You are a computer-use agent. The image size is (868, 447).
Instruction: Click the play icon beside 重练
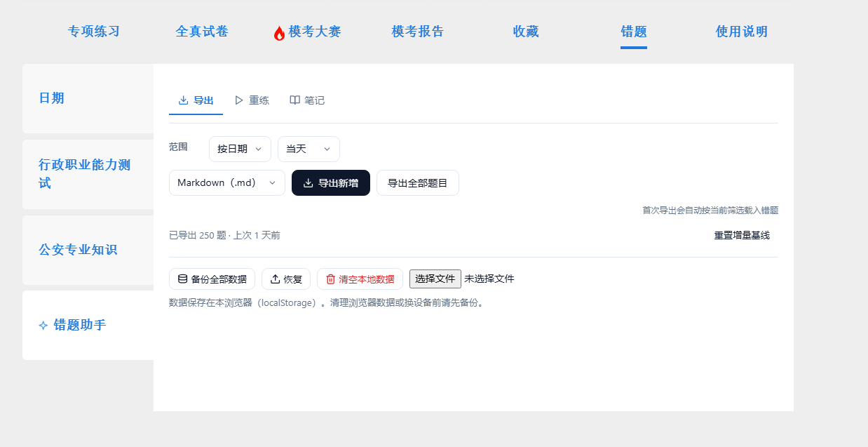pyautogui.click(x=239, y=100)
